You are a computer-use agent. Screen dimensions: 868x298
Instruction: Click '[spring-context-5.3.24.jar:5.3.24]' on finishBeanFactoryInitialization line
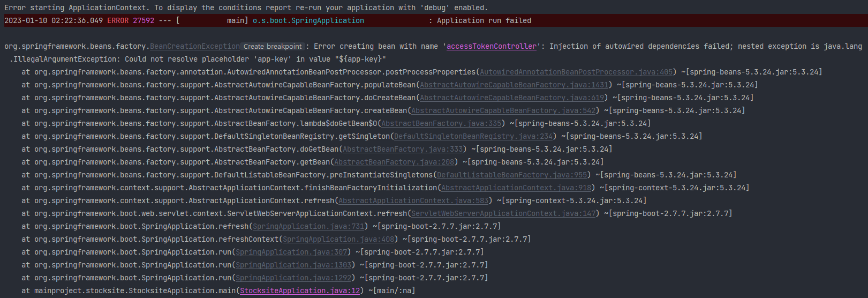pos(676,188)
